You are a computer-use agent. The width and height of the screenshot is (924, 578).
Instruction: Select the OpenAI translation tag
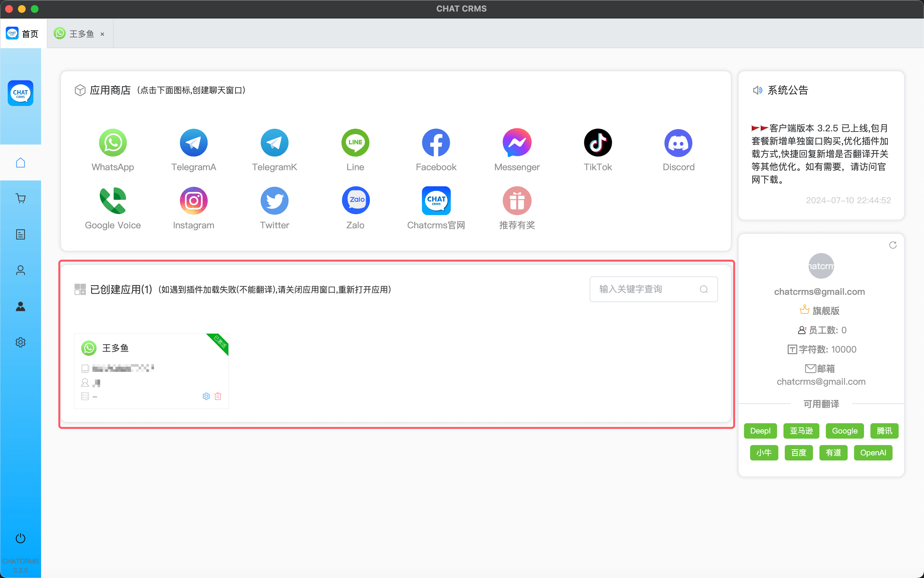tap(873, 453)
